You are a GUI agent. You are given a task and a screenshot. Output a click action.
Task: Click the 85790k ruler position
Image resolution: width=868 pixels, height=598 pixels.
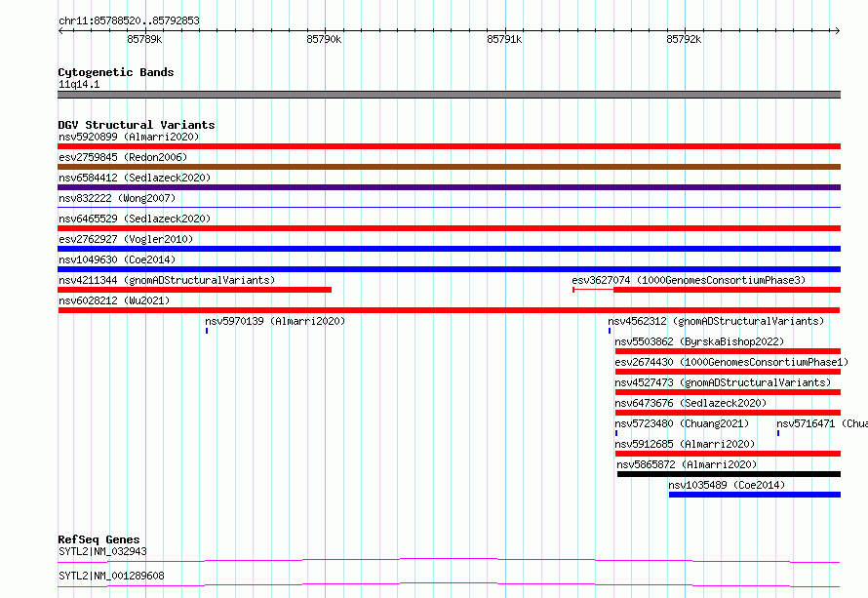pos(324,39)
